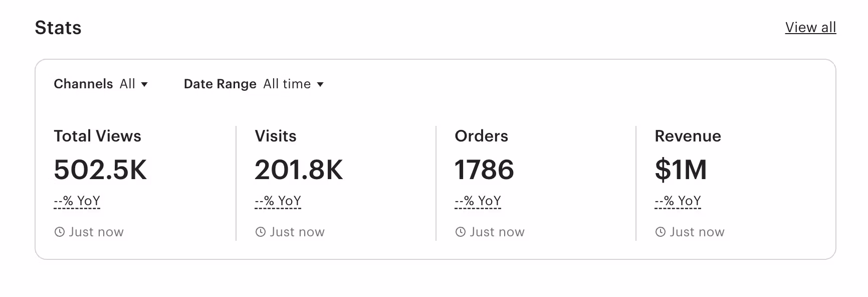868x297 pixels.
Task: Click "--% YoY" under Total Views
Action: (77, 200)
